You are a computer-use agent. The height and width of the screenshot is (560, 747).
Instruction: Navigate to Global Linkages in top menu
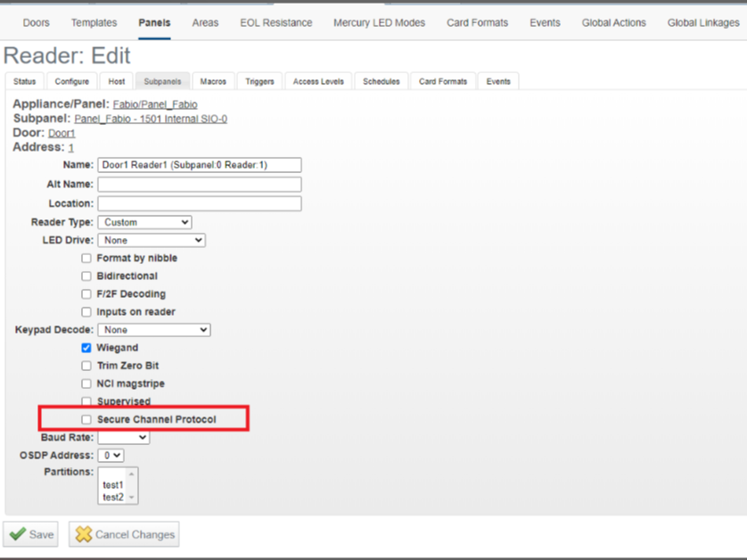(702, 22)
